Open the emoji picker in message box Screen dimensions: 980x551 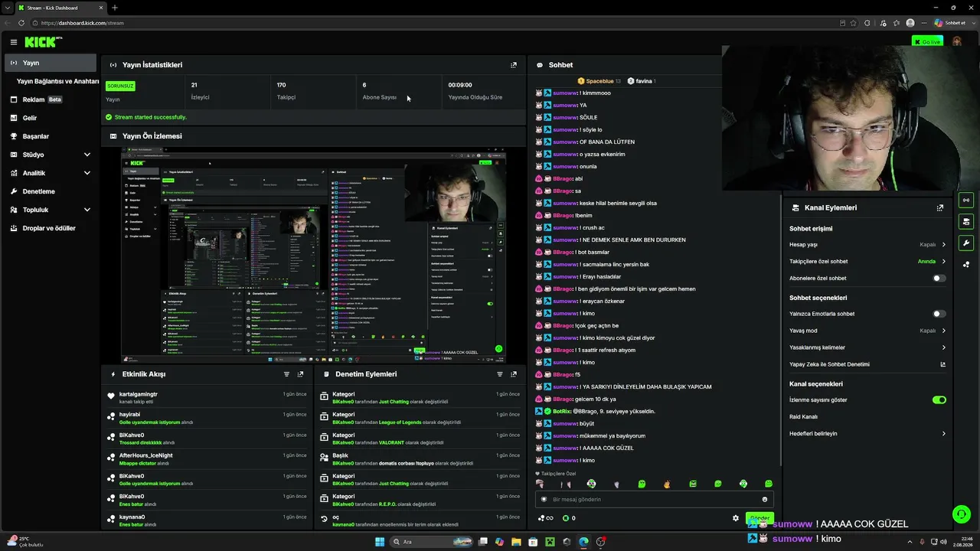[764, 500]
